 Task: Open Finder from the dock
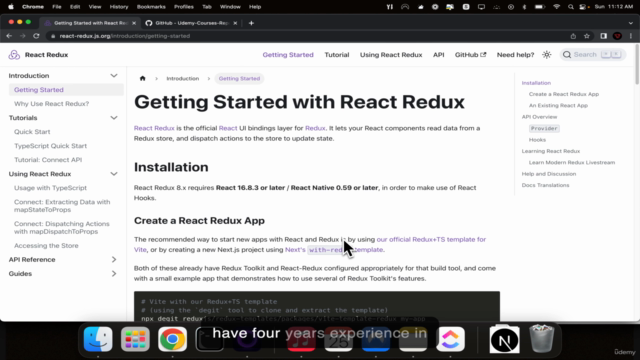pos(98,339)
